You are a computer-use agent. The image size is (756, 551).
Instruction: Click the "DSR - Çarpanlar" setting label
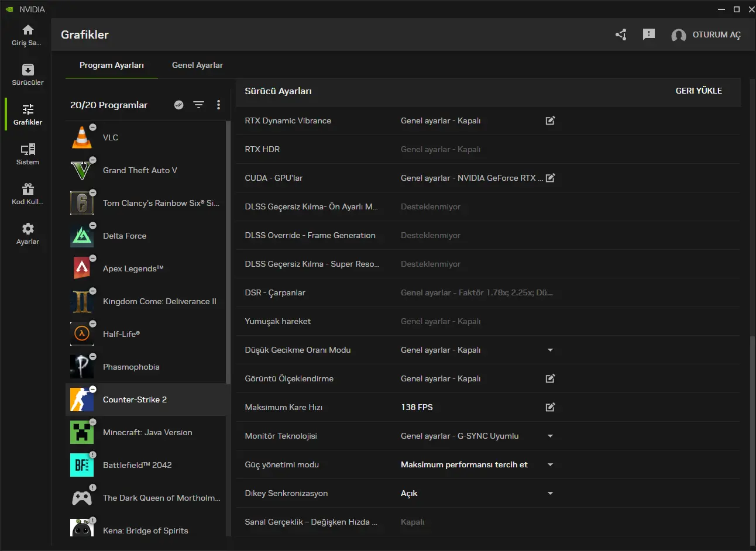click(275, 292)
